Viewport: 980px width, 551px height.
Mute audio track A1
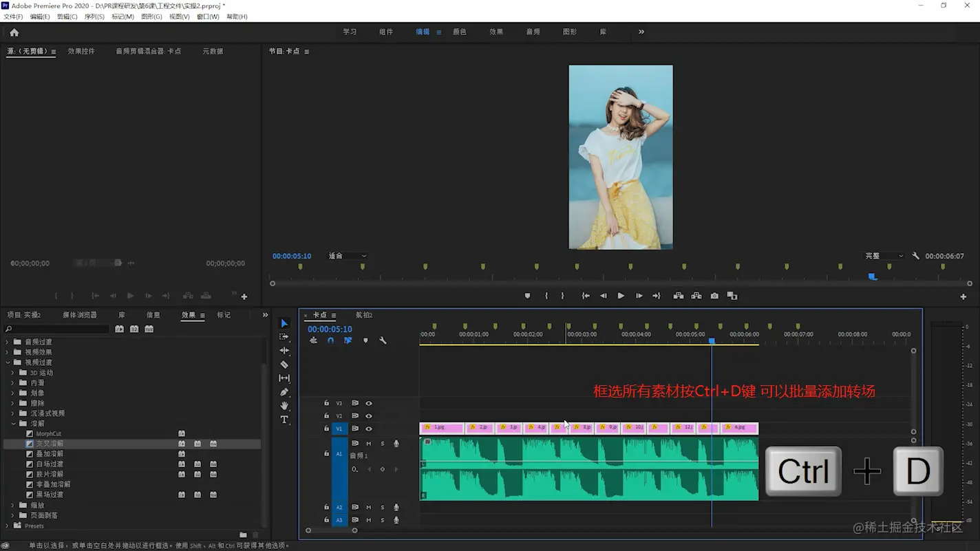point(369,444)
